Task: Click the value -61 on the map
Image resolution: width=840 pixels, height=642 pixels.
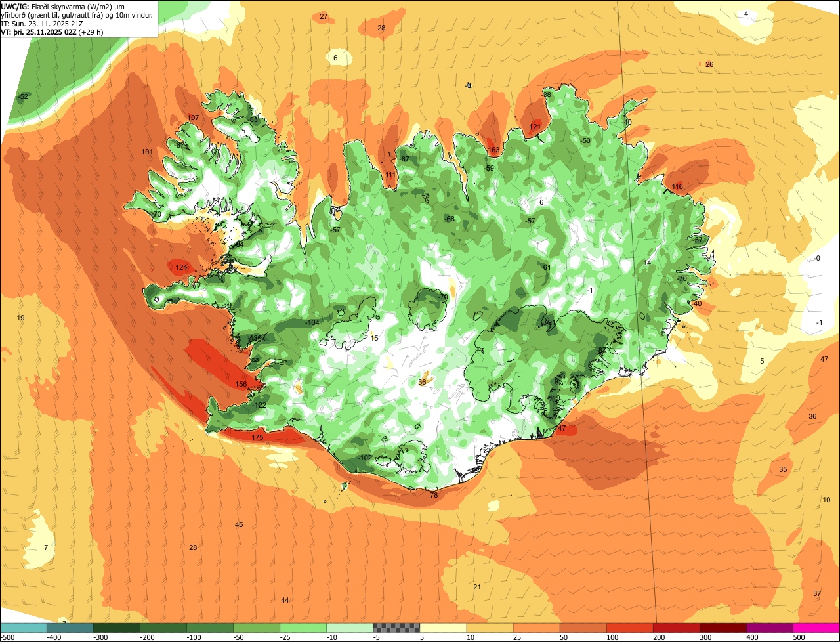Action: pos(545,267)
